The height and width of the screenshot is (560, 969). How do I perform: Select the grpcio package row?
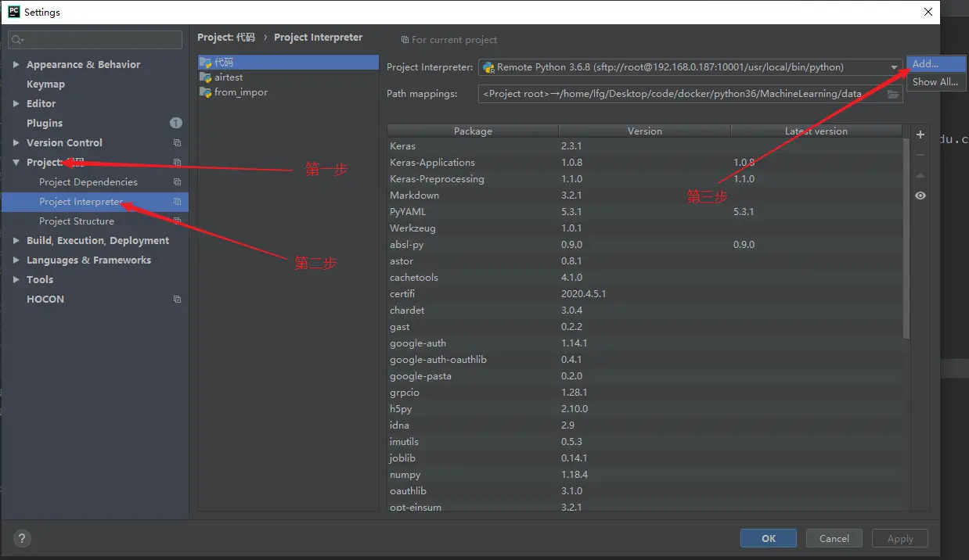coord(645,393)
